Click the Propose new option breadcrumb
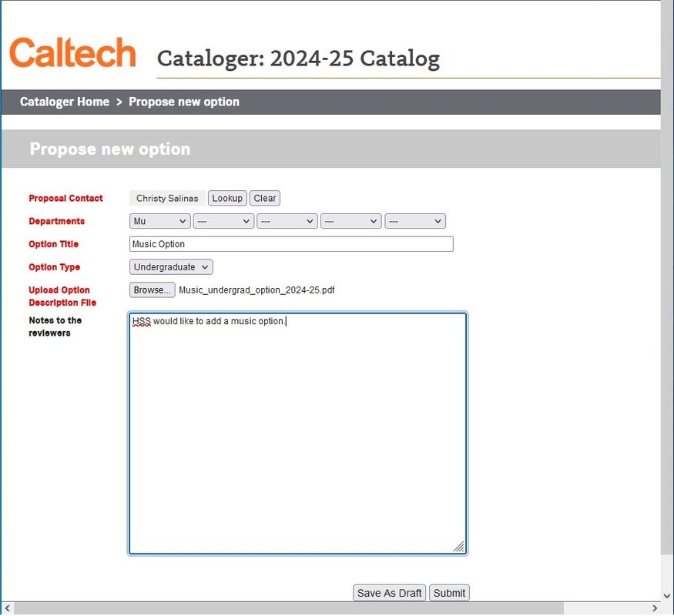 183,102
